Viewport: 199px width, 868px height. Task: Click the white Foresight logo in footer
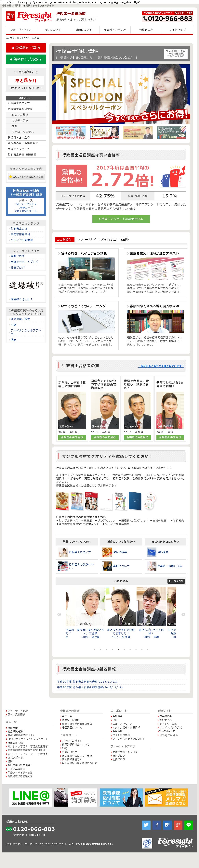click(x=175, y=842)
